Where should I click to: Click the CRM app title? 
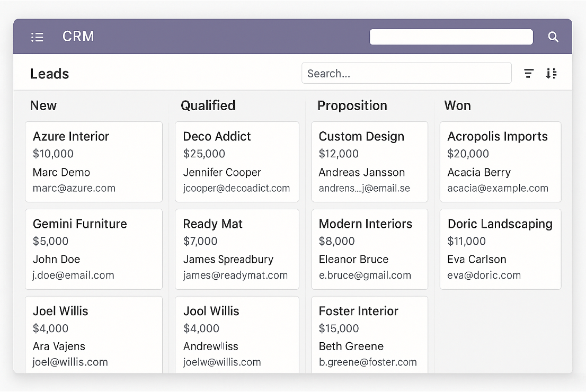(x=78, y=37)
